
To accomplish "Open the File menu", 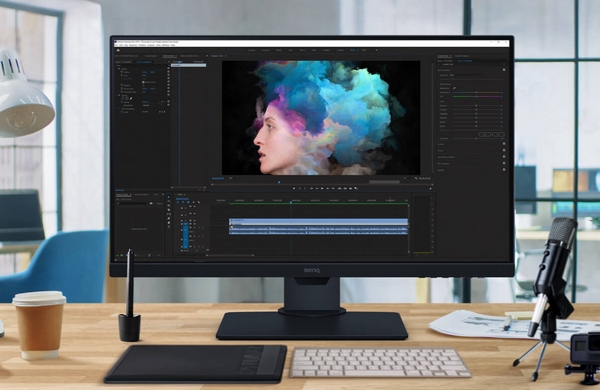I will (x=116, y=45).
